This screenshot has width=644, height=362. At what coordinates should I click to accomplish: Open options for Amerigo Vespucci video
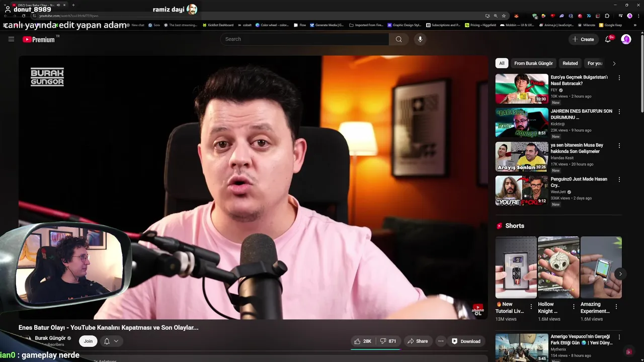coord(619,337)
